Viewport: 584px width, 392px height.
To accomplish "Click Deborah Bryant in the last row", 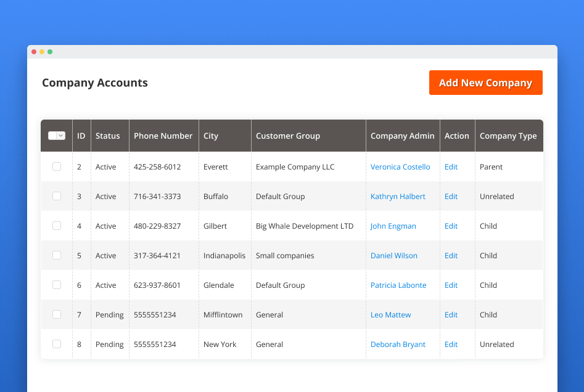I will point(398,344).
